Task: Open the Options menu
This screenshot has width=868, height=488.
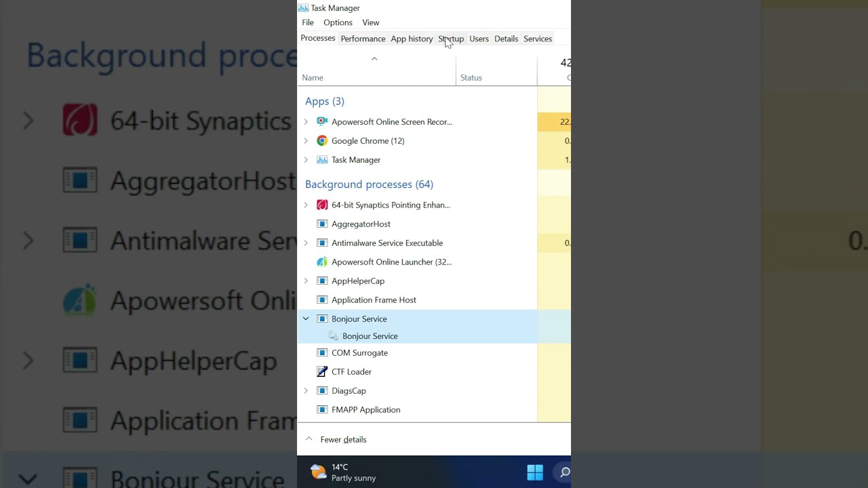Action: click(338, 22)
